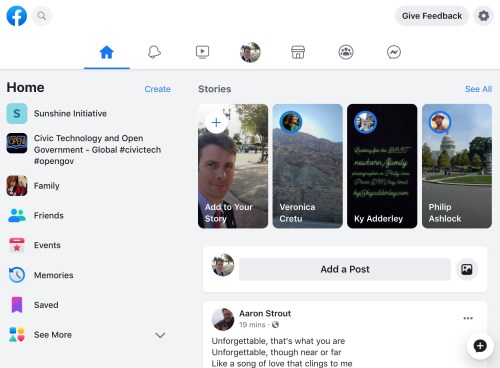Click the See More shapes icon
Image resolution: width=500 pixels, height=368 pixels.
[x=17, y=334]
